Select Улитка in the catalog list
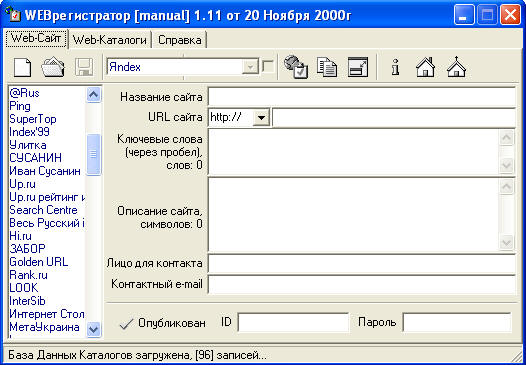The width and height of the screenshot is (526, 365). tap(28, 145)
